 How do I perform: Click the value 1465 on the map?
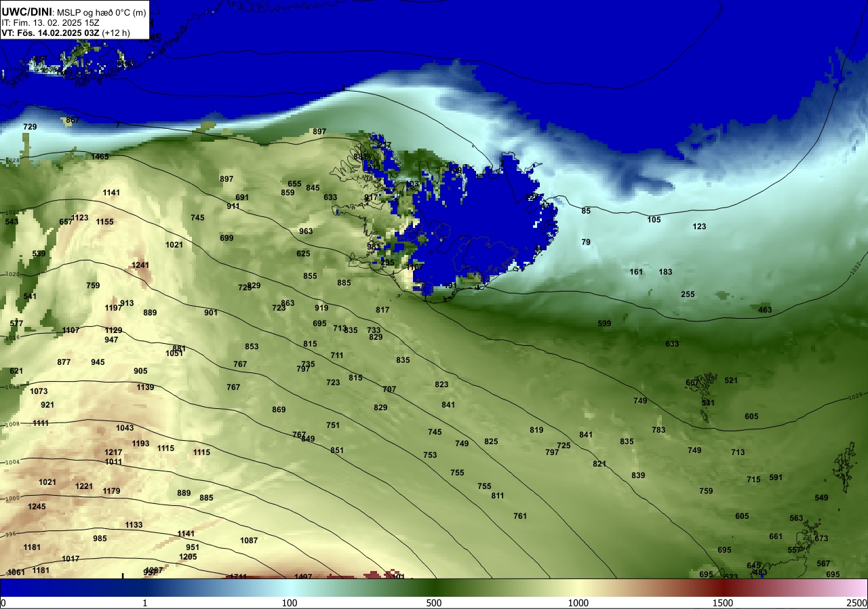pos(100,157)
